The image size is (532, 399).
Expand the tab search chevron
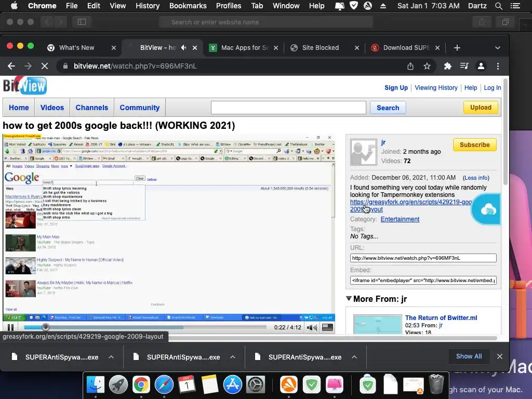coord(497,48)
